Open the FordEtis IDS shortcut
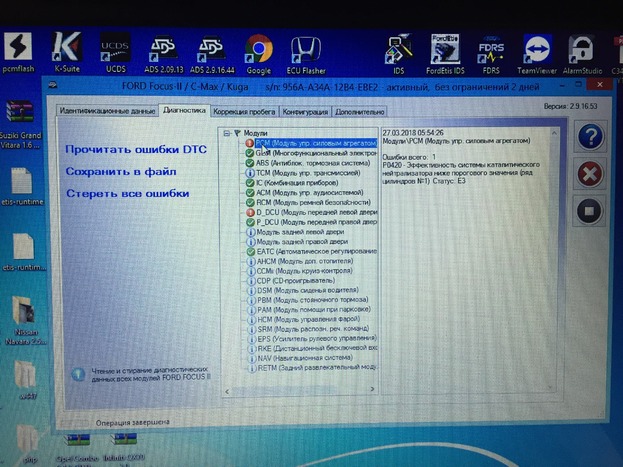Viewport: 623px width, 467px height. [x=445, y=50]
